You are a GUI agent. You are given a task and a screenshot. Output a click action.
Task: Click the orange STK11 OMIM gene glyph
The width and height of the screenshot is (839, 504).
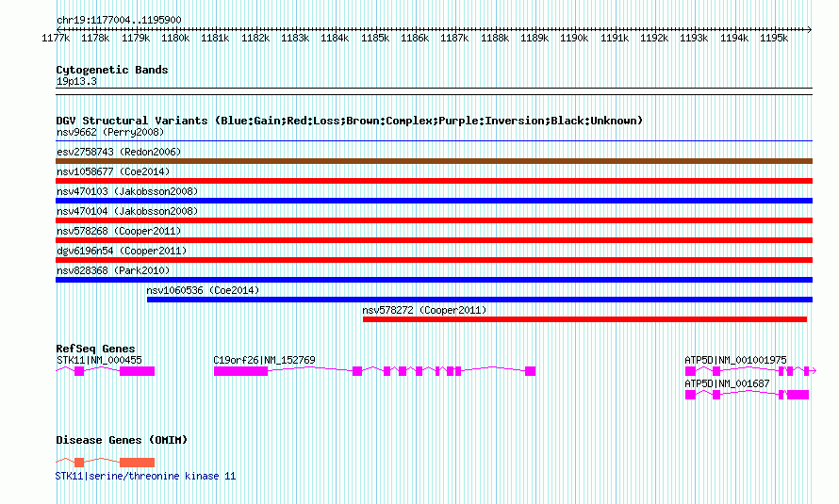coord(106,462)
